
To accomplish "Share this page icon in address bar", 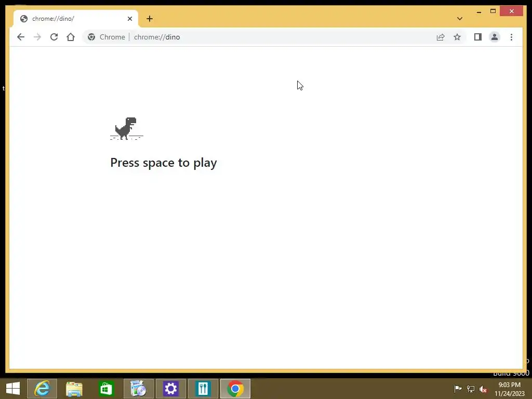I will point(441,37).
